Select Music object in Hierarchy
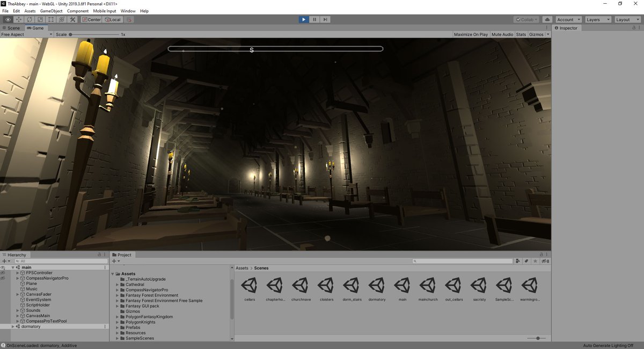Viewport: 644px width, 349px height. click(32, 289)
